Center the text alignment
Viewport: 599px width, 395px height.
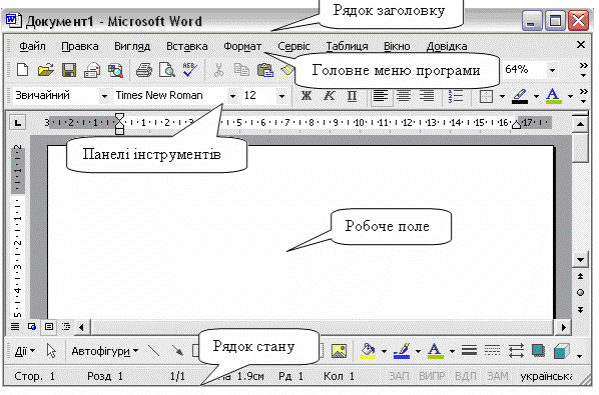click(x=404, y=96)
